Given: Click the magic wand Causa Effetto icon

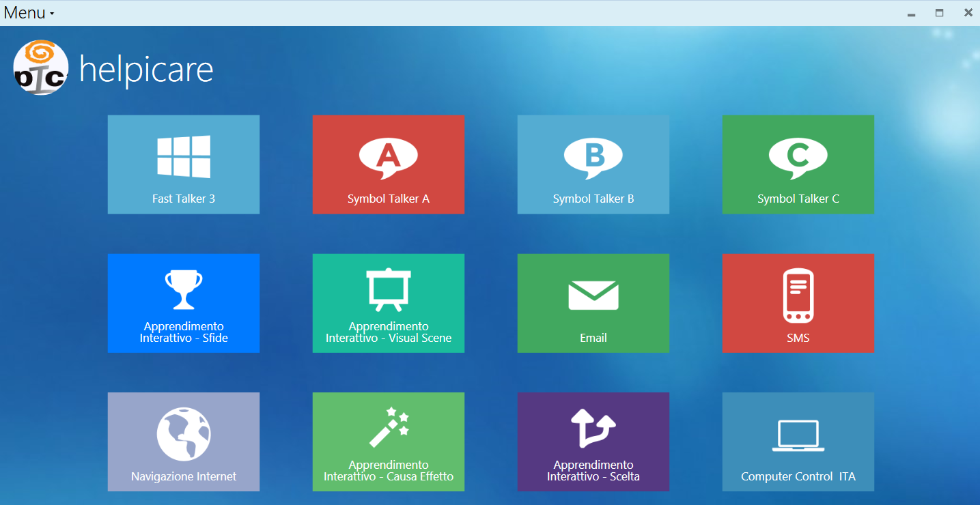Looking at the screenshot, I should pyautogui.click(x=388, y=427).
